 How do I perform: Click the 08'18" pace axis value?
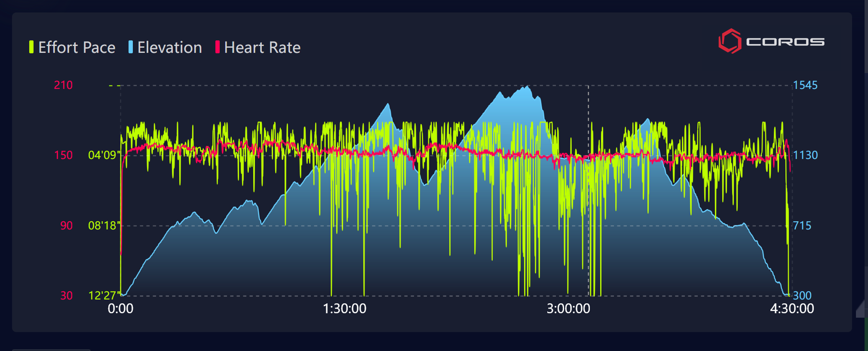click(x=104, y=225)
